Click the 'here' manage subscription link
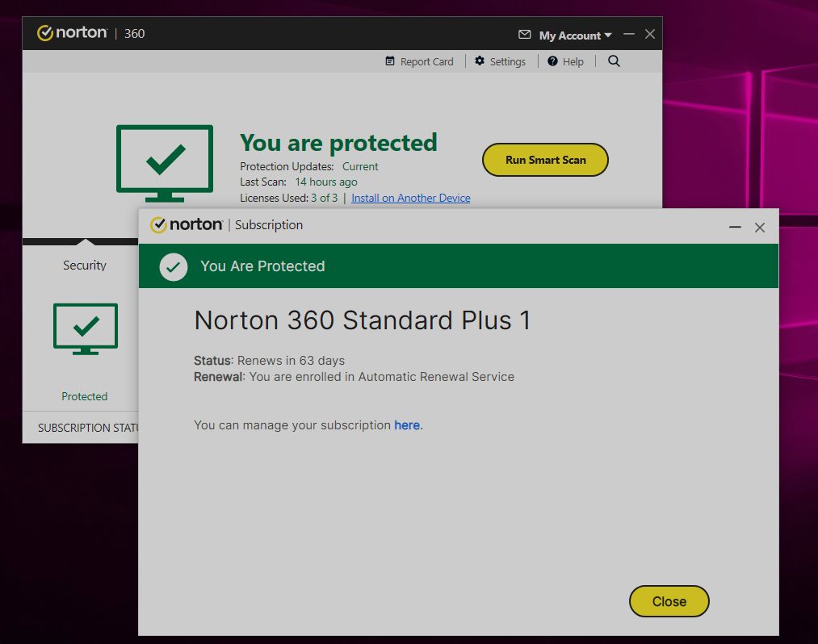 pyautogui.click(x=407, y=425)
